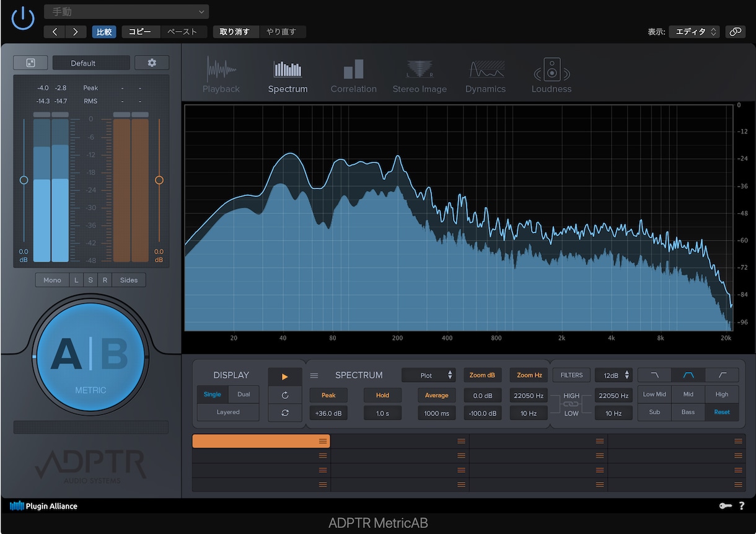This screenshot has height=534, width=756.
Task: Open the Dynamics view
Action: click(485, 75)
